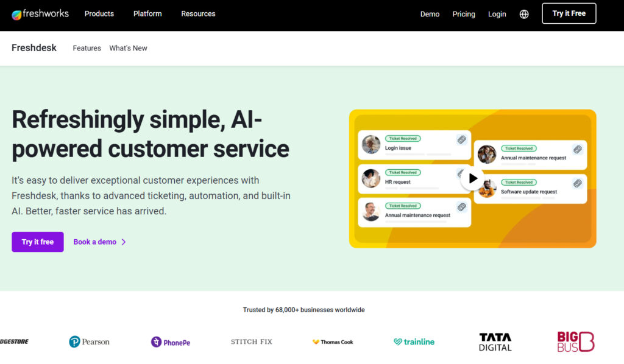Click the Pearson logo
Viewport: 624px width, 364px height.
coord(89,341)
